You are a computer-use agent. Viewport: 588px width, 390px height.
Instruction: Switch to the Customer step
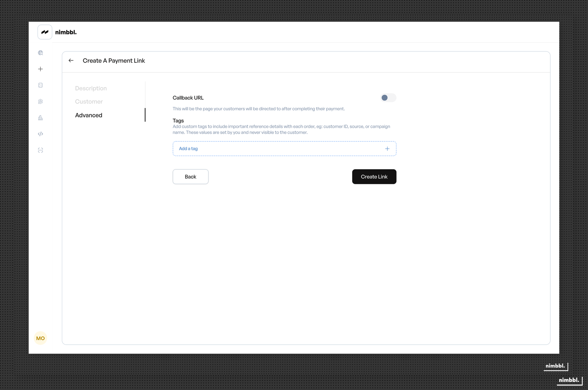tap(89, 101)
